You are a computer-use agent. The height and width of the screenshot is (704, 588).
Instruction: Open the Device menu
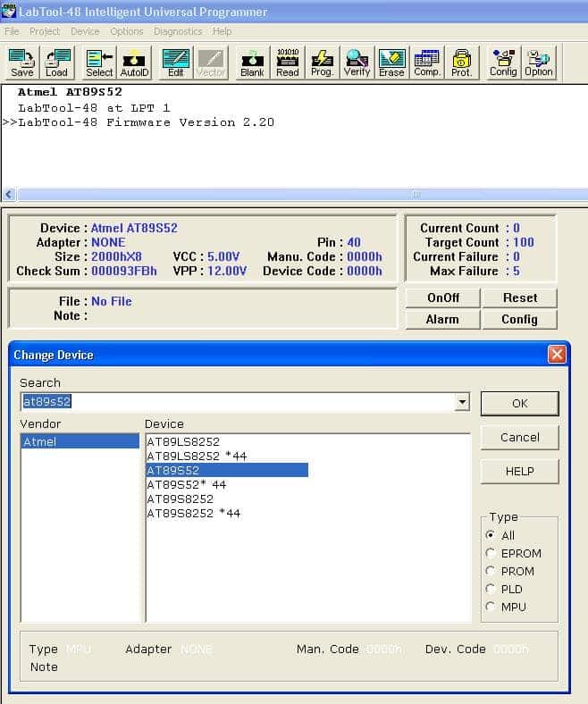tap(85, 31)
